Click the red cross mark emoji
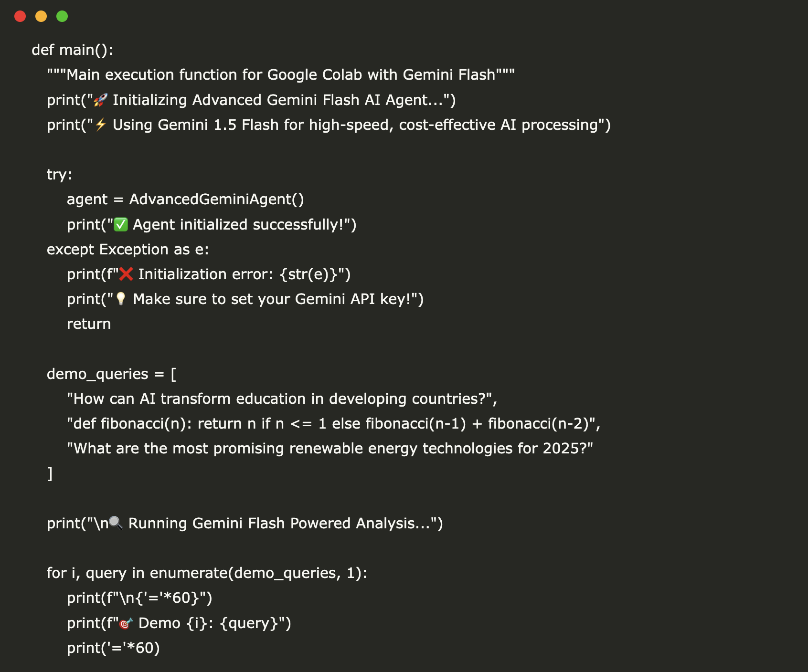Screen dimensions: 808x672 point(126,274)
